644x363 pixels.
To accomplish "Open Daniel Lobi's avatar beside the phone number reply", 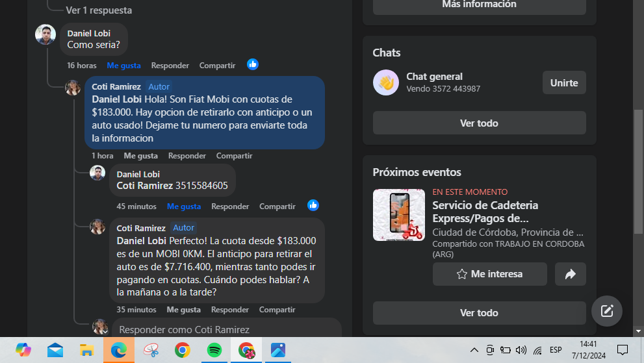I will pyautogui.click(x=97, y=173).
